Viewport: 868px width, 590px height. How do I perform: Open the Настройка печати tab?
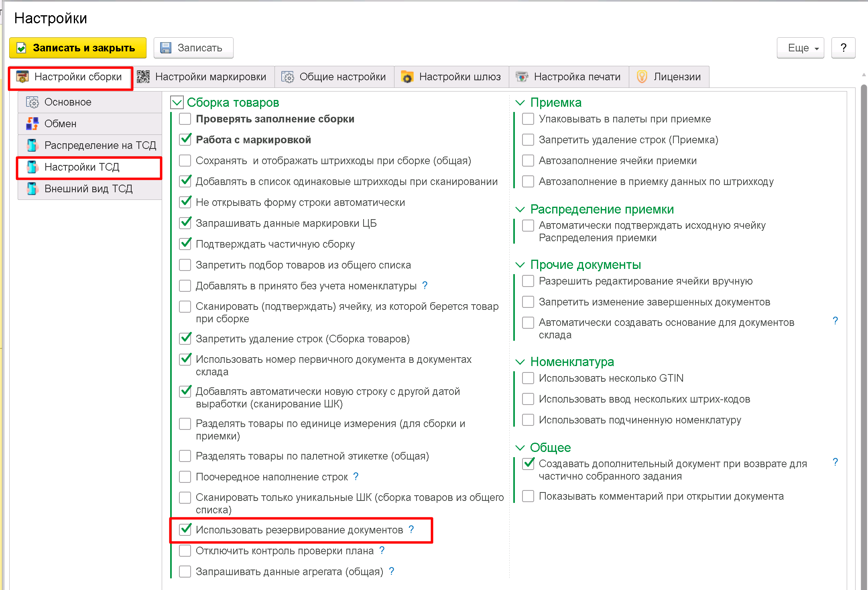(x=569, y=77)
